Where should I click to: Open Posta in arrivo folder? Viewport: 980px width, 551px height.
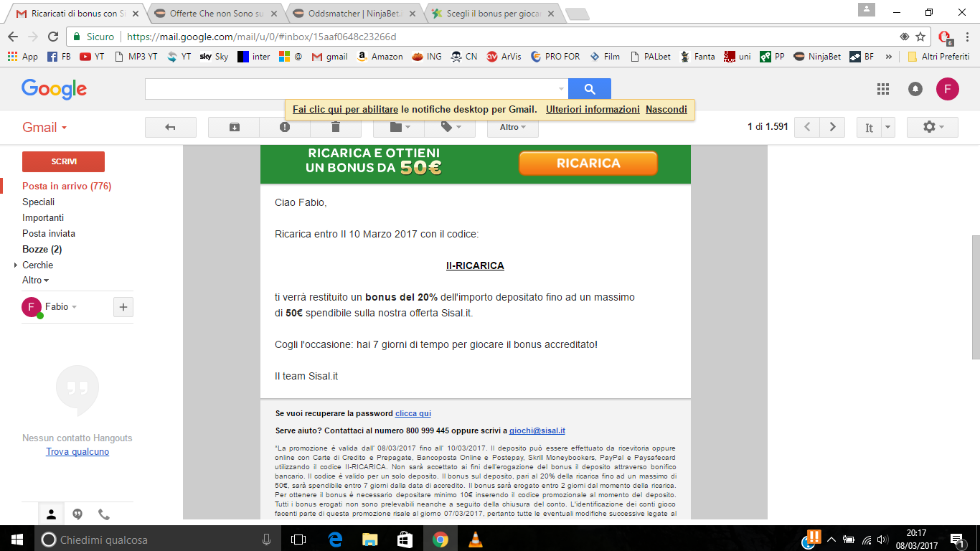coord(67,186)
